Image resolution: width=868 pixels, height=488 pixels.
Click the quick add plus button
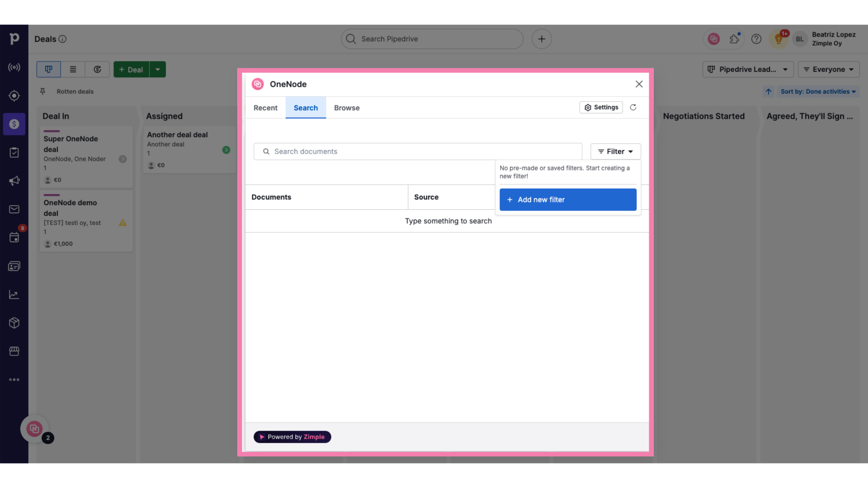pyautogui.click(x=542, y=39)
